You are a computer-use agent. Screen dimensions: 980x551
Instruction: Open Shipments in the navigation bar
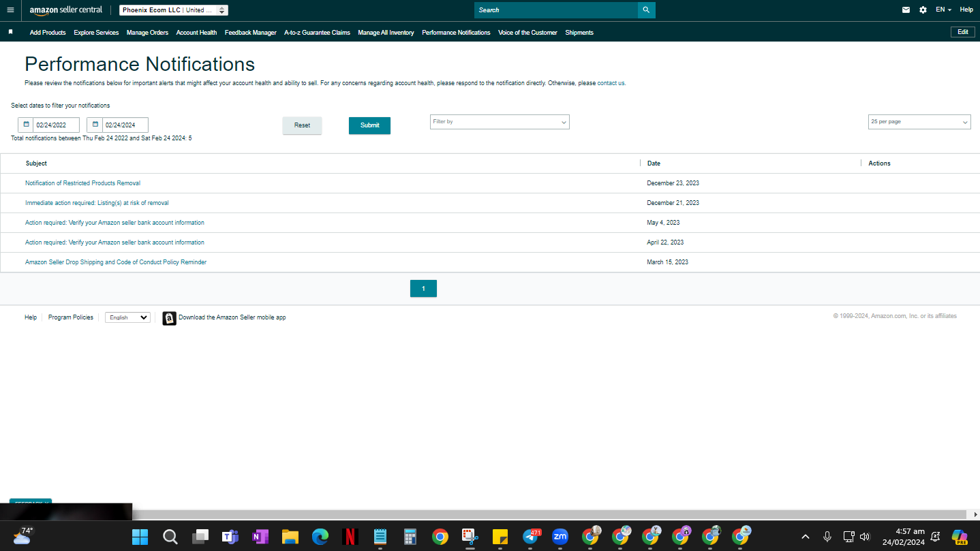(x=579, y=33)
